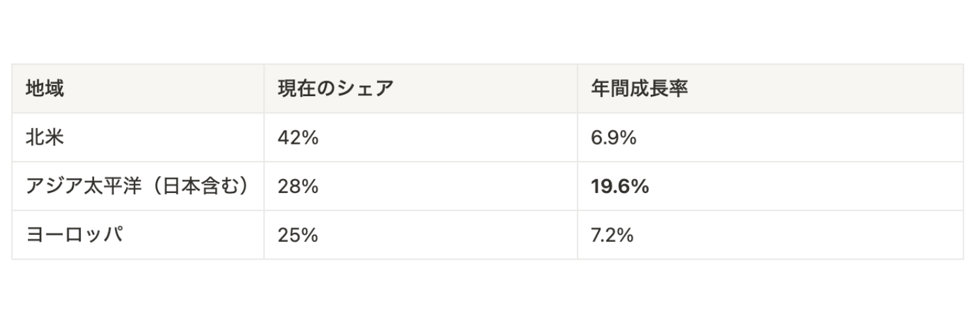Select the 28% share value

(x=297, y=187)
